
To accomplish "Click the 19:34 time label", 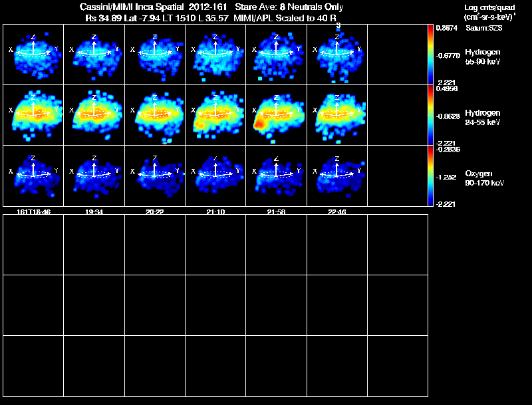I will pyautogui.click(x=94, y=211).
